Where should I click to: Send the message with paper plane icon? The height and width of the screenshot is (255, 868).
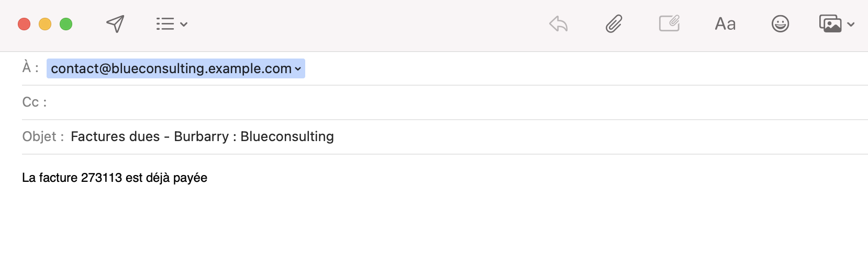pyautogui.click(x=115, y=24)
